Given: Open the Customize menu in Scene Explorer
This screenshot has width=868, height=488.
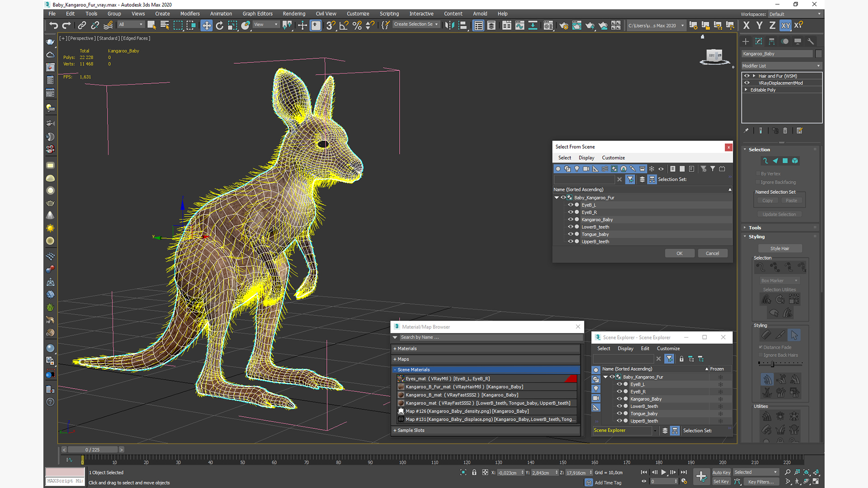Looking at the screenshot, I should [x=668, y=348].
